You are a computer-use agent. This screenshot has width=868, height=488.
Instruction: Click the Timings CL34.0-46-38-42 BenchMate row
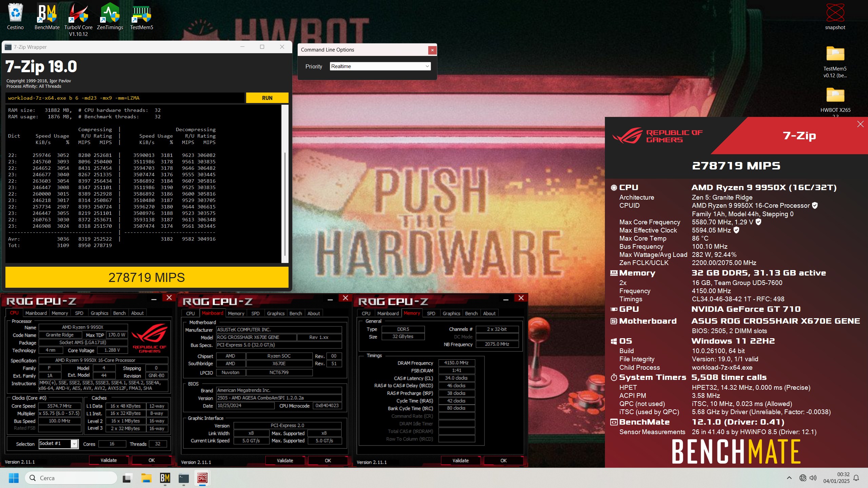tap(702, 299)
